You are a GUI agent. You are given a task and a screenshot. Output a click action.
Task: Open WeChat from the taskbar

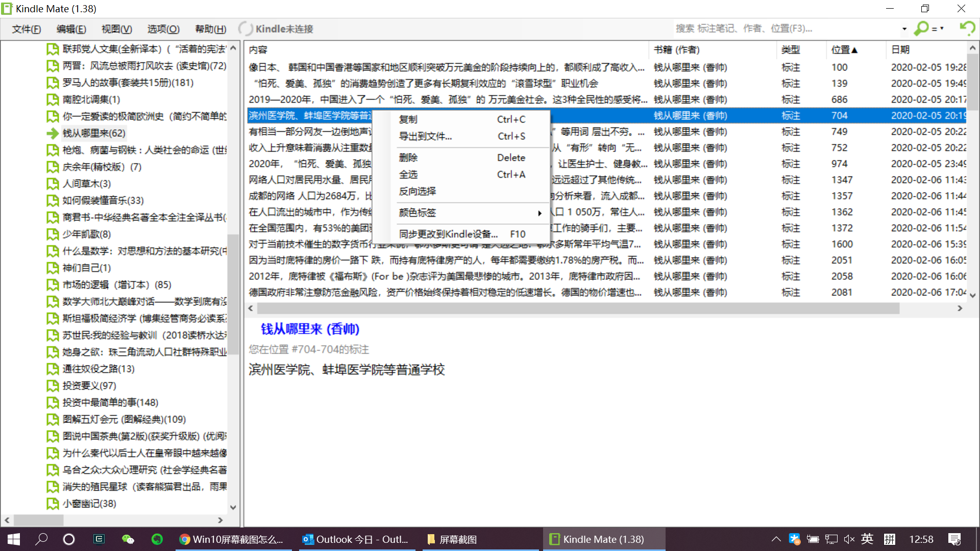(x=128, y=539)
